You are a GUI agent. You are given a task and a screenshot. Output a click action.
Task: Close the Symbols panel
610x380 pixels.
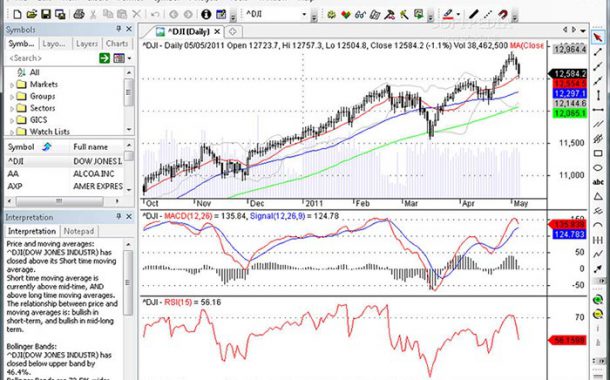pyautogui.click(x=129, y=29)
